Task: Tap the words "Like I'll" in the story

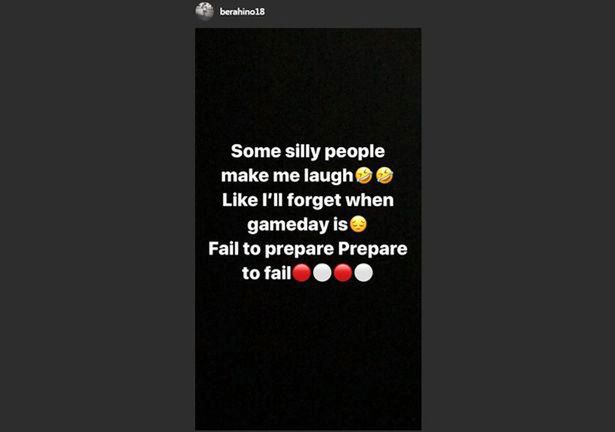Action: [246, 200]
